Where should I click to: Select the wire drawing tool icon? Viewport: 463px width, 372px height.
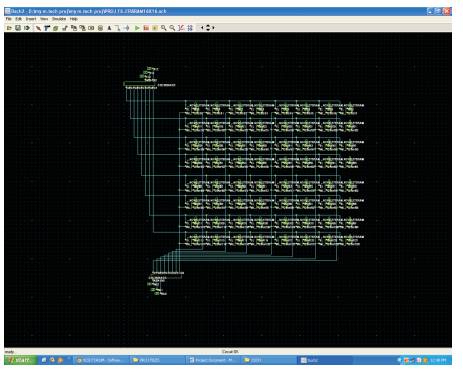pyautogui.click(x=118, y=28)
